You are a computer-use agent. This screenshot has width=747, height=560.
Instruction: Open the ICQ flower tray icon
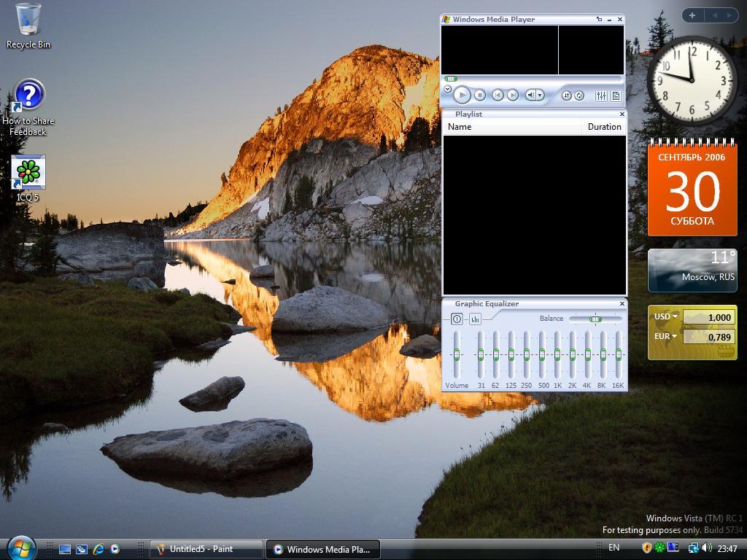(659, 548)
